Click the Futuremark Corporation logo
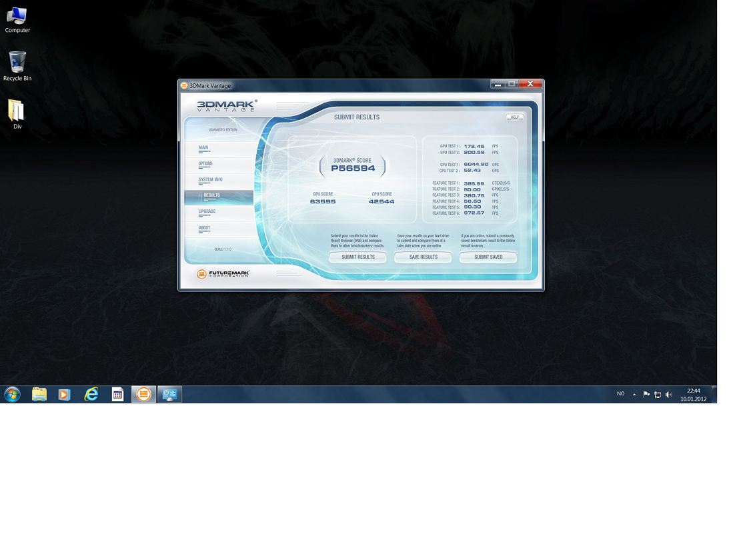The image size is (747, 560). coord(223,274)
